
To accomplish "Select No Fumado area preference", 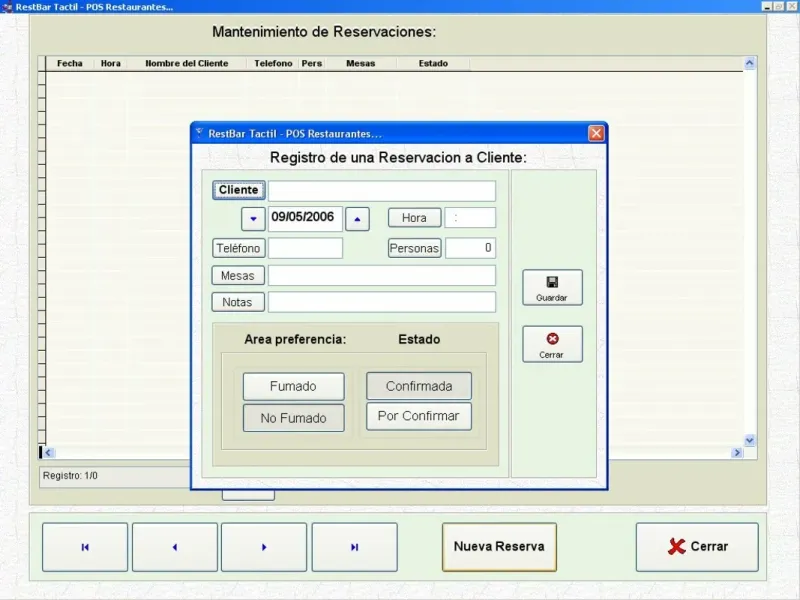I will [x=293, y=418].
